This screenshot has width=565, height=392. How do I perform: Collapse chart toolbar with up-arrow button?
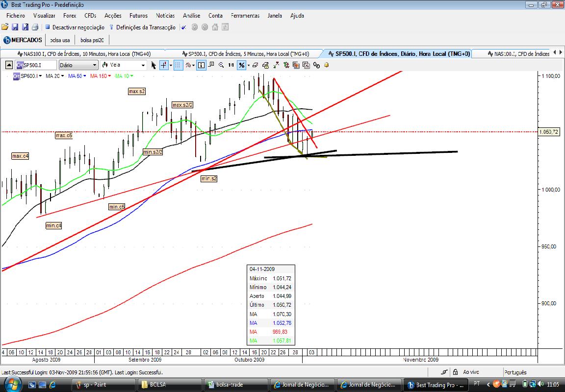coord(9,65)
